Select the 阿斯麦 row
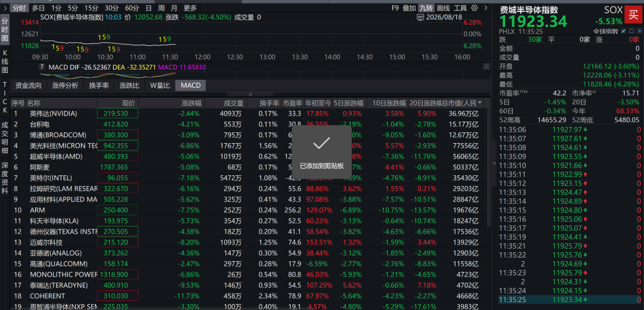 [250, 167]
